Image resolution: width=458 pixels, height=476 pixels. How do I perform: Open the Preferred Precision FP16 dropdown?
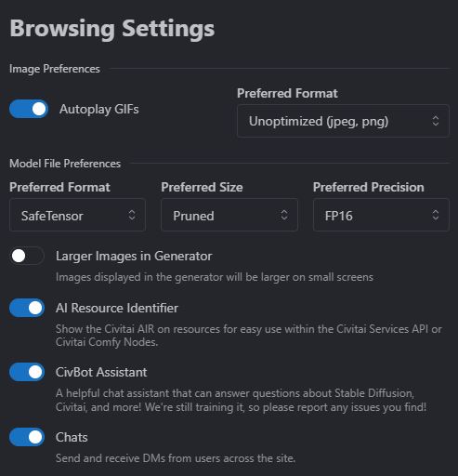click(381, 215)
